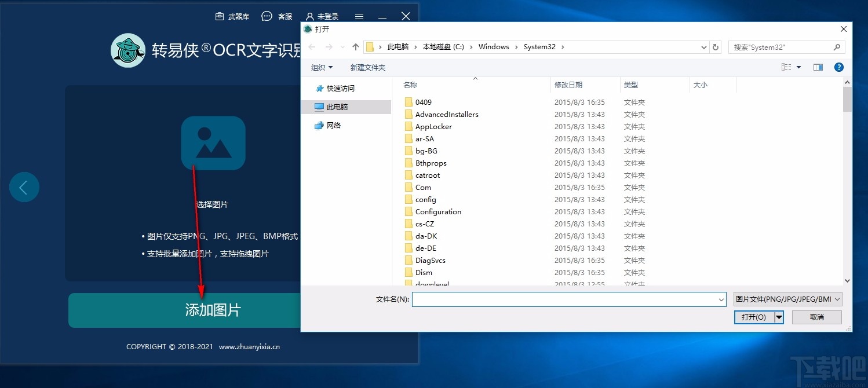The height and width of the screenshot is (388, 868).
Task: Click the back arrow on left edge
Action: point(24,186)
